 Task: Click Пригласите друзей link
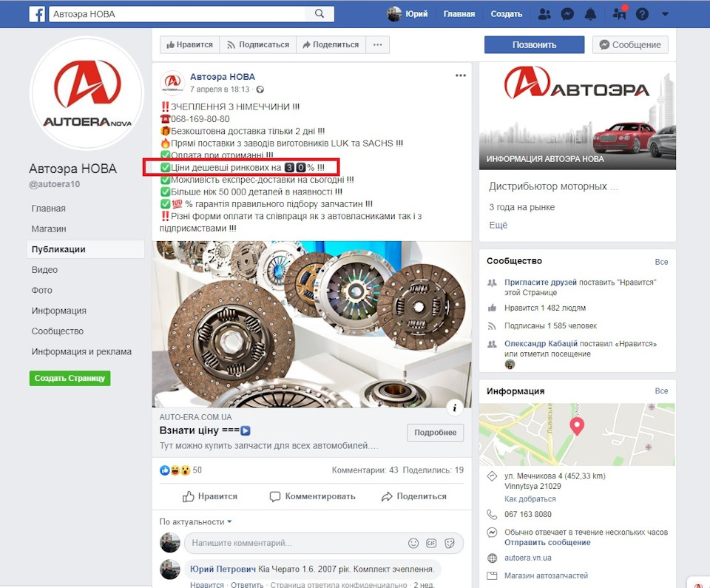tap(541, 283)
